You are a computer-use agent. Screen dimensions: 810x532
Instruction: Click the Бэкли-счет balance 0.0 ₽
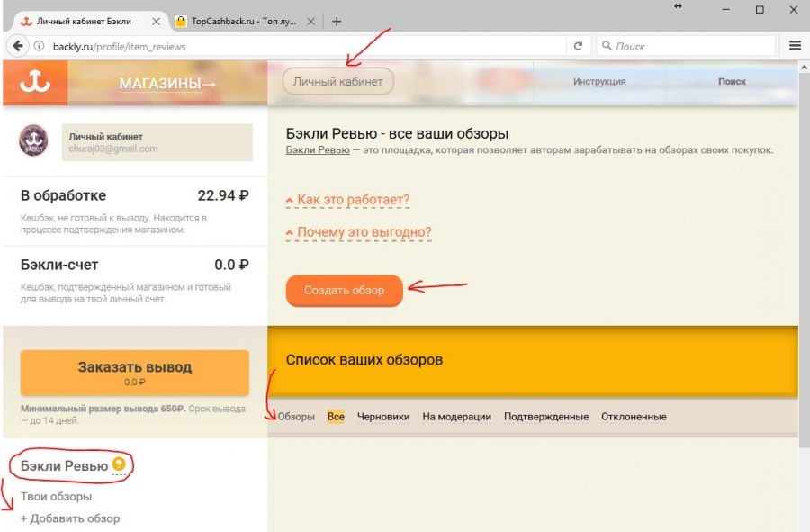(231, 265)
